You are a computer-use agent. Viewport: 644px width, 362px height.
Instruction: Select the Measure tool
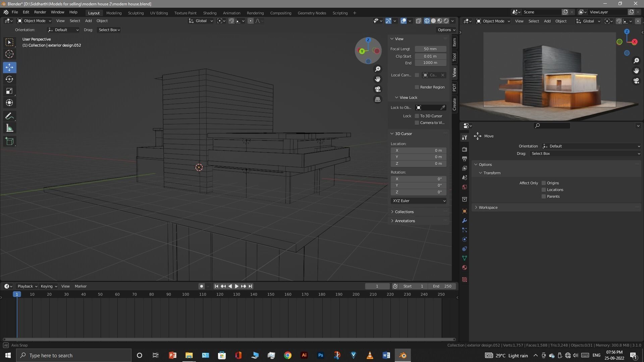pyautogui.click(x=9, y=128)
